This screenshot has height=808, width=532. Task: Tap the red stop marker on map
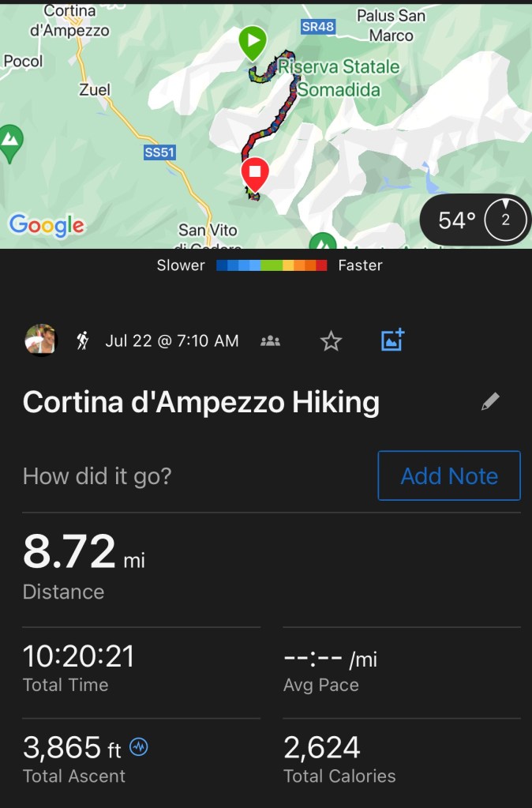254,173
